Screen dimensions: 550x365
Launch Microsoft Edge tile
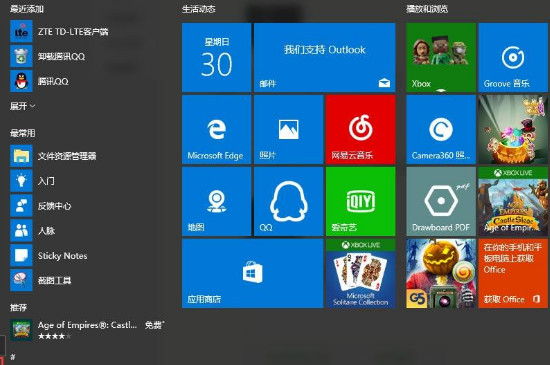coord(216,129)
